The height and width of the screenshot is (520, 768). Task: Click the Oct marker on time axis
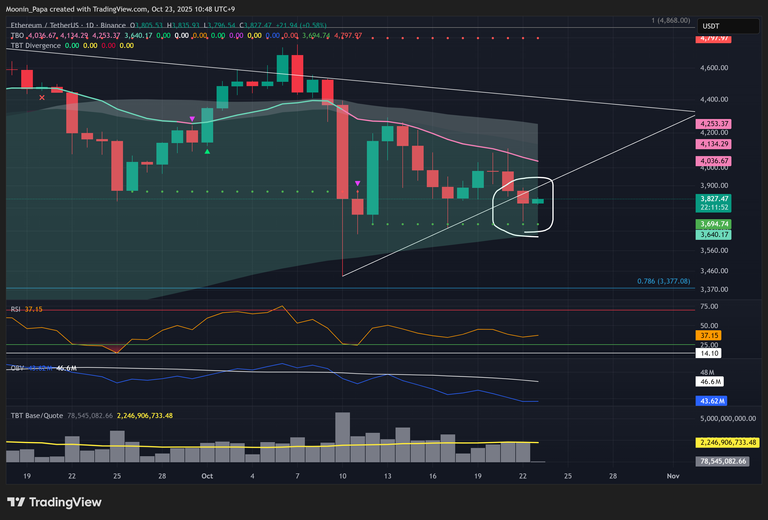coord(207,477)
